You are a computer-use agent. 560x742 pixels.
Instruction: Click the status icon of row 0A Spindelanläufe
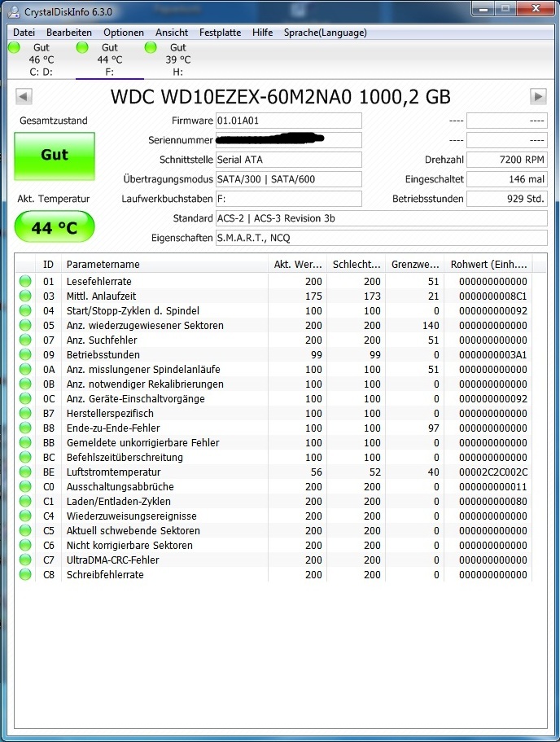pos(25,369)
